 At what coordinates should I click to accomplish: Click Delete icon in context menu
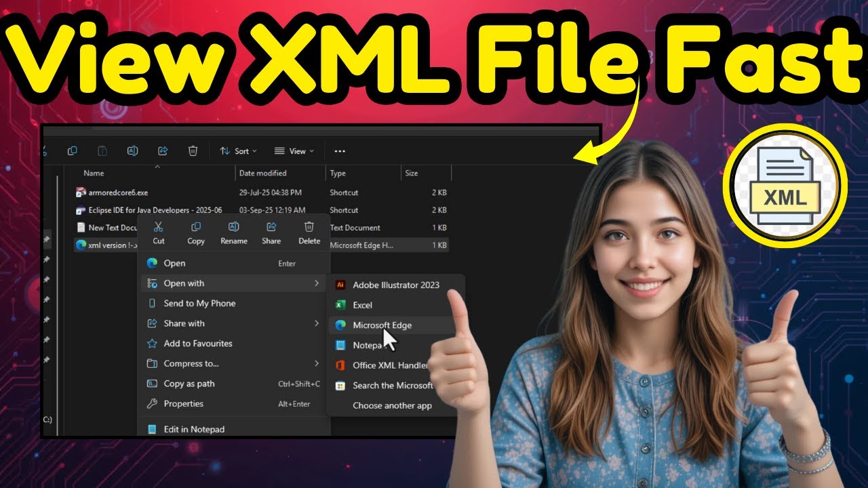[x=309, y=232]
